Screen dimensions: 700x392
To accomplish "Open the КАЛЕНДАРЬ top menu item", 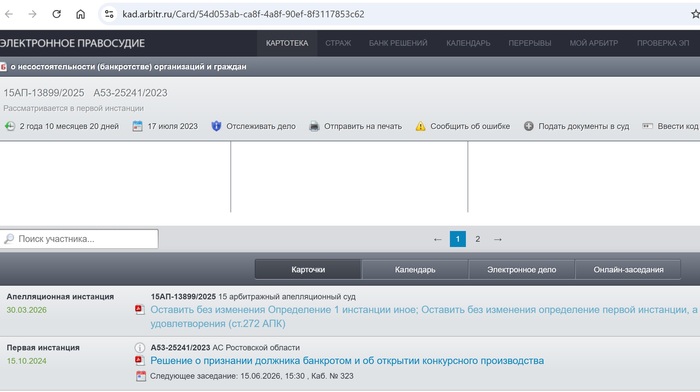I will pos(468,43).
